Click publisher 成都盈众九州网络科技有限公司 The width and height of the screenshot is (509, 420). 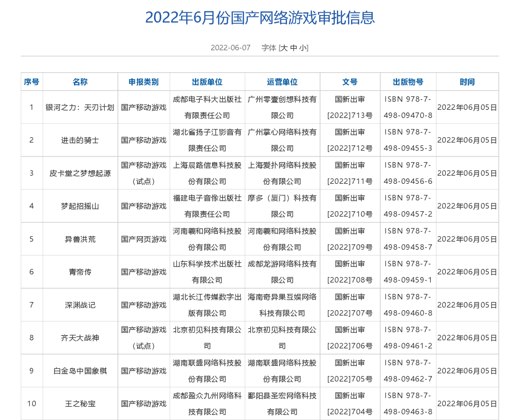click(x=207, y=404)
